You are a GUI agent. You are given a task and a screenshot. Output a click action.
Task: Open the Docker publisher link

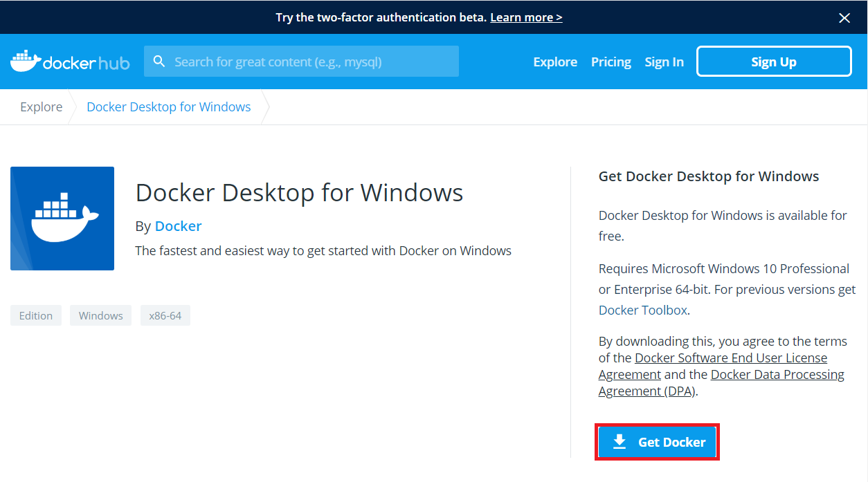click(179, 226)
